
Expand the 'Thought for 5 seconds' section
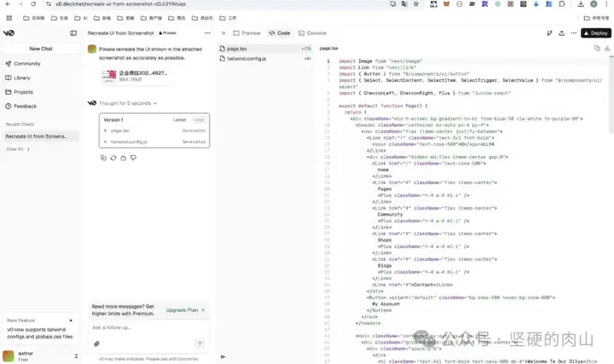pyautogui.click(x=128, y=103)
